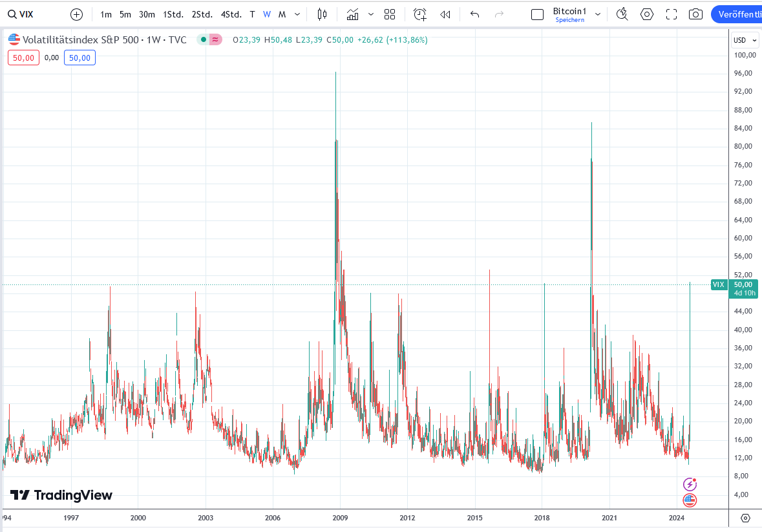Image resolution: width=762 pixels, height=532 pixels.
Task: Open the indicators menu icon
Action: coord(352,14)
